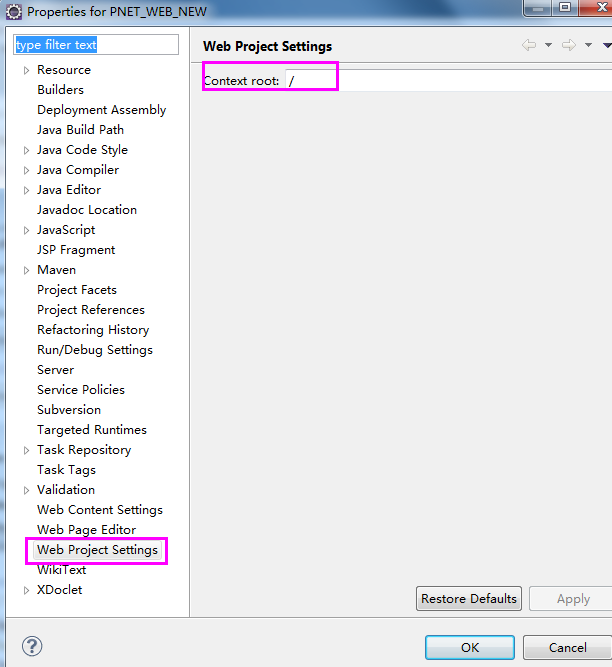The width and height of the screenshot is (612, 667).
Task: Expand the Java Code Style node
Action: coord(26,150)
